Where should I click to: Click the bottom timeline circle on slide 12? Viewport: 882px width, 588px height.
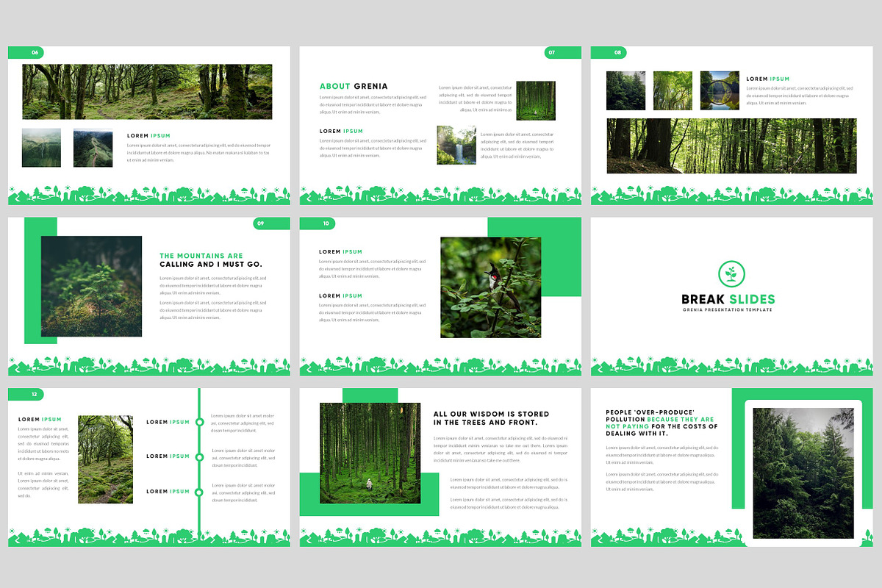tap(198, 491)
